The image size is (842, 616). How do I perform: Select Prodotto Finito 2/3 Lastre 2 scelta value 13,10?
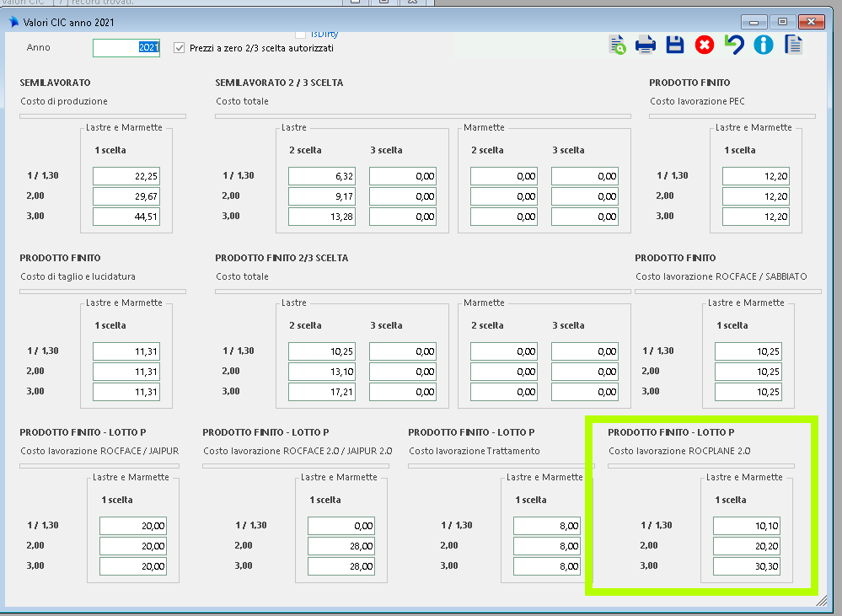tap(322, 372)
